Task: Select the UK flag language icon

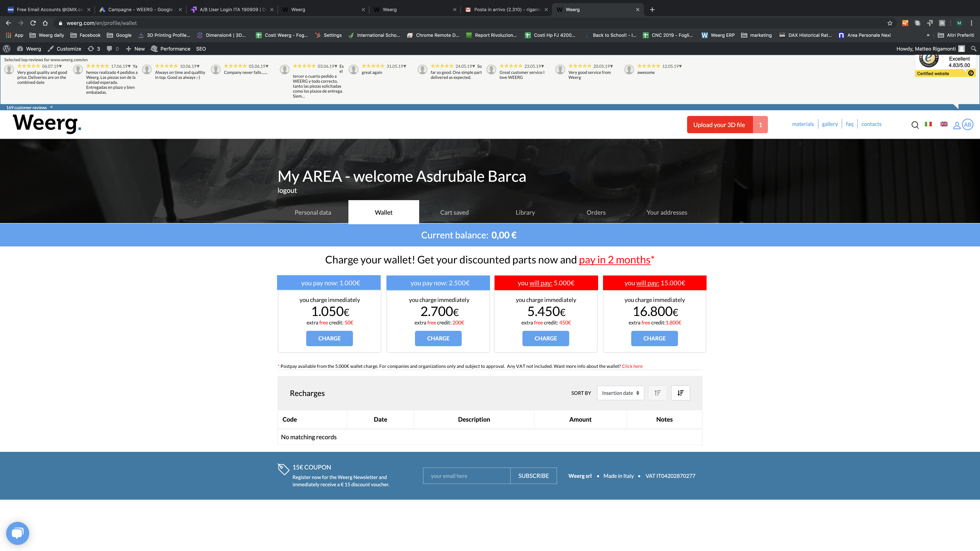Action: tap(944, 124)
